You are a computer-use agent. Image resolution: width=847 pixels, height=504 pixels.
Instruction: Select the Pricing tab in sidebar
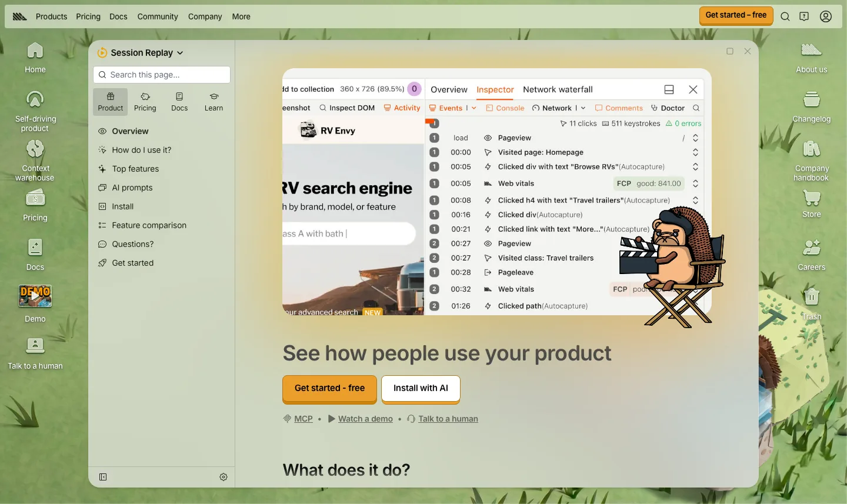145,102
